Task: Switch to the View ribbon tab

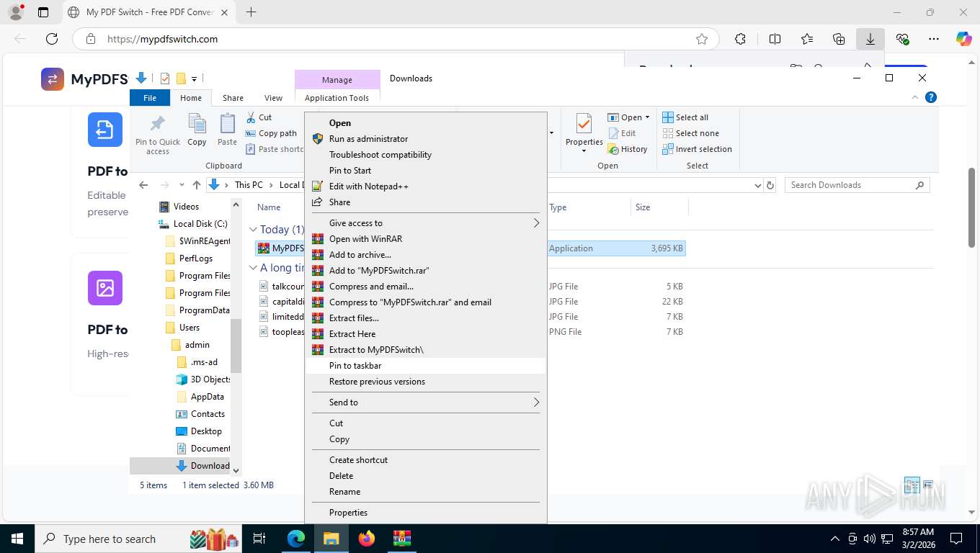Action: point(273,98)
